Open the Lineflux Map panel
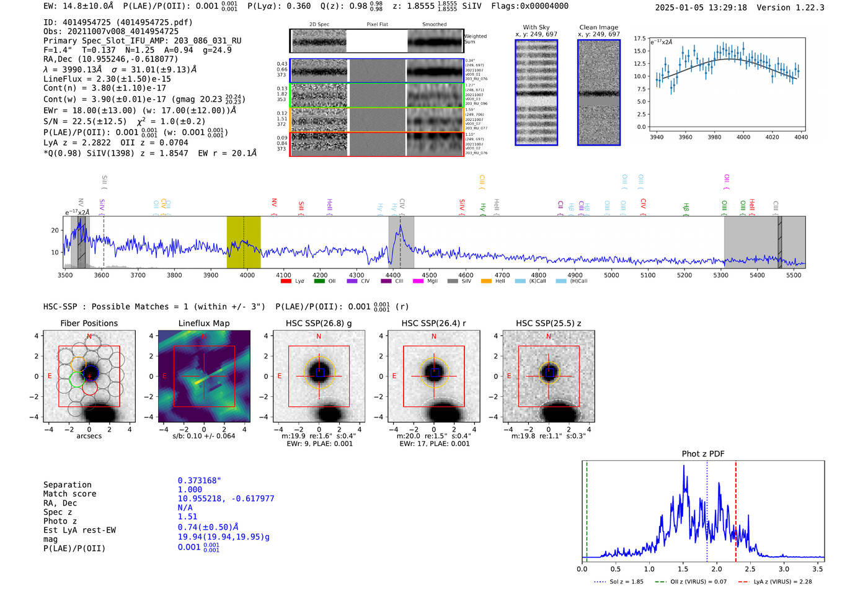The height and width of the screenshot is (591, 868). click(x=204, y=376)
